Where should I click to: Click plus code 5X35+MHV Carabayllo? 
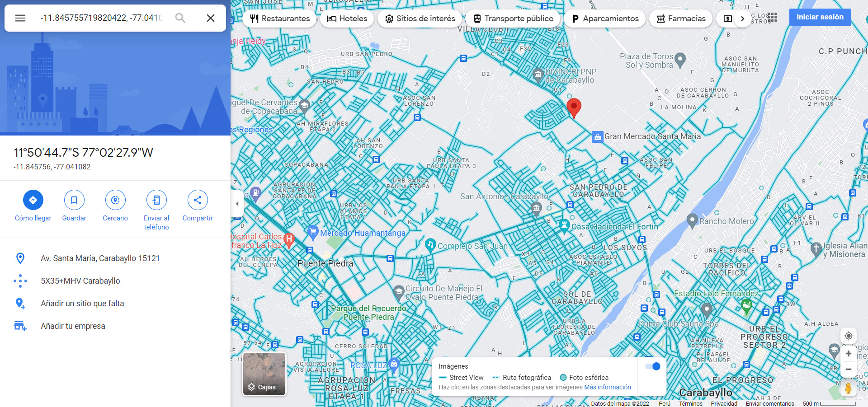(115, 281)
